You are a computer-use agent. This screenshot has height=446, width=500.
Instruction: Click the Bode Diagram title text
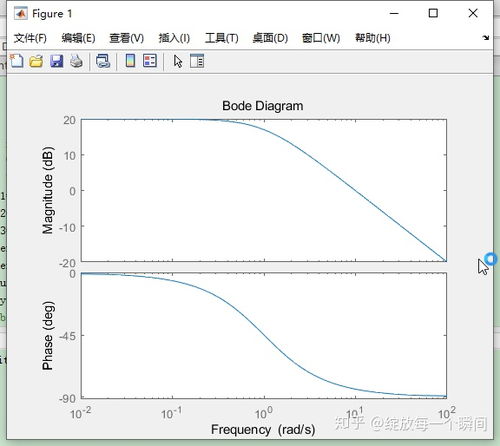[263, 106]
